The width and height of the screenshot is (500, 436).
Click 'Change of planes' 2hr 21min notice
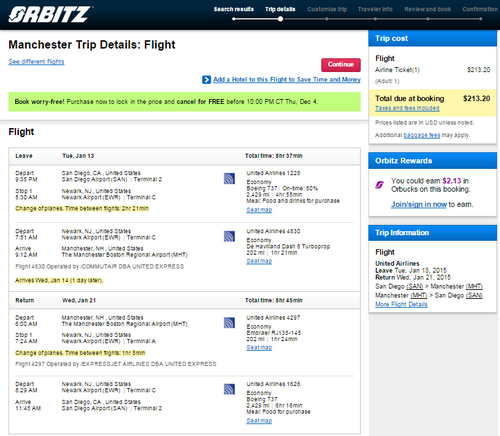tap(82, 208)
